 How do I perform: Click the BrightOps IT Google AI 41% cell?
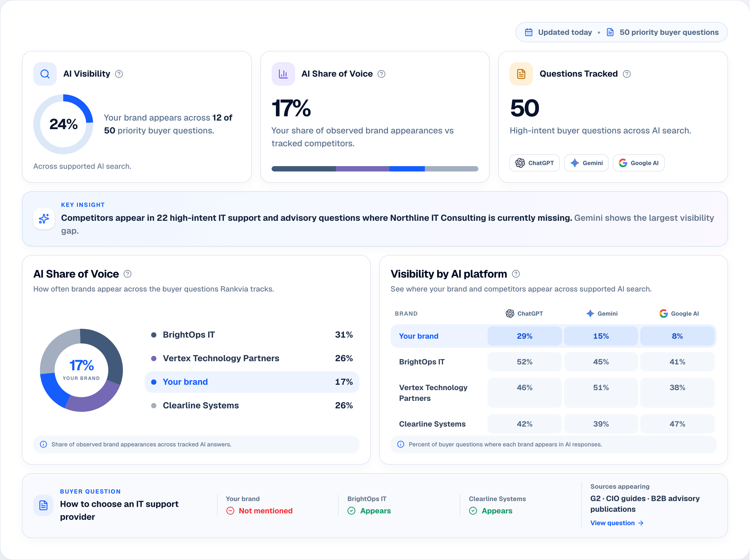coord(677,362)
